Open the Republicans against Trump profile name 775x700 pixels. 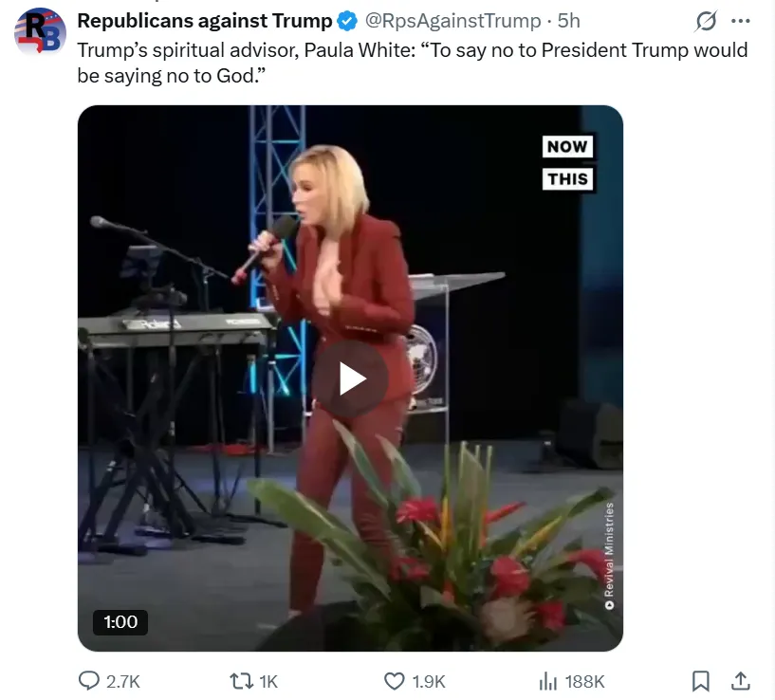(204, 21)
